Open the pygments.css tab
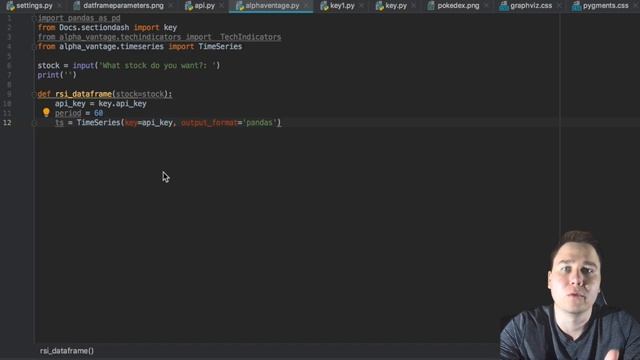 coord(605,6)
